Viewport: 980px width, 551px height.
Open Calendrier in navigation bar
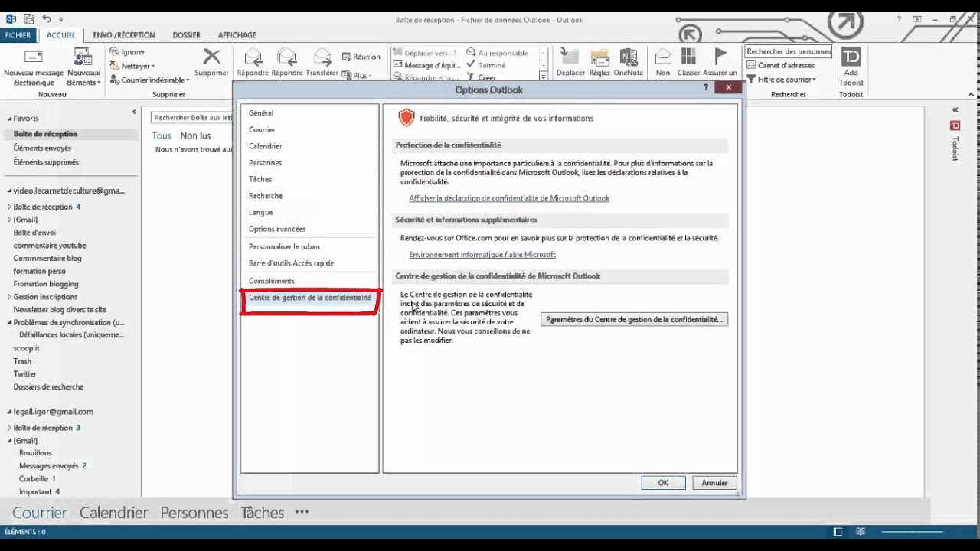coord(113,513)
